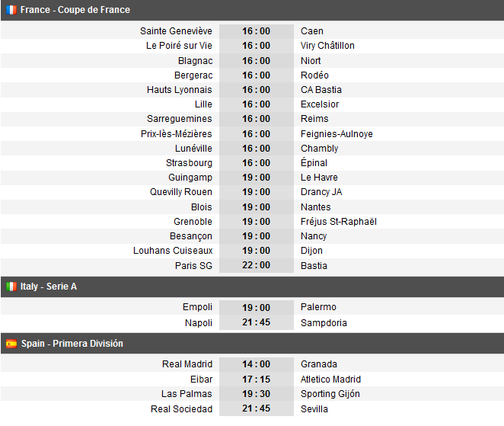Click the Sainte Geneviève team name
This screenshot has width=504, height=426.
[x=176, y=31]
